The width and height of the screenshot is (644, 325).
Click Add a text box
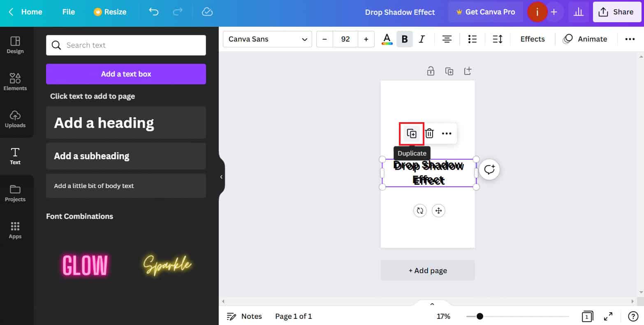[x=126, y=74]
